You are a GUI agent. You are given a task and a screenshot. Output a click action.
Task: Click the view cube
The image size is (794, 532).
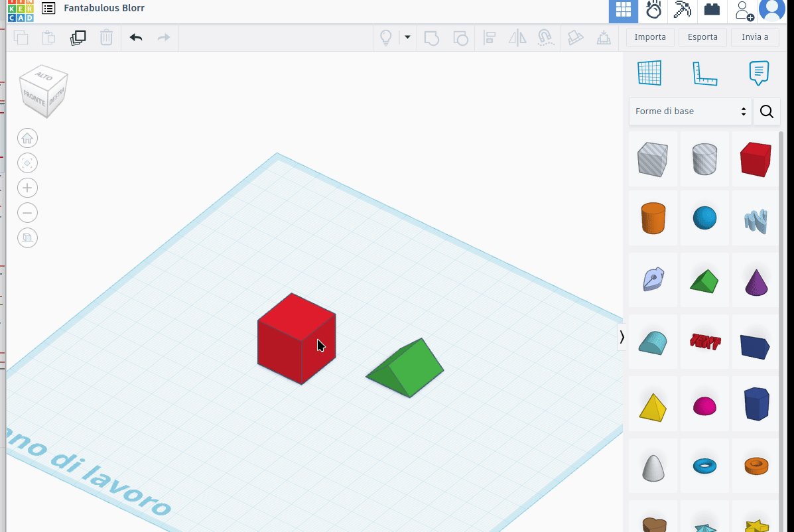[x=43, y=91]
